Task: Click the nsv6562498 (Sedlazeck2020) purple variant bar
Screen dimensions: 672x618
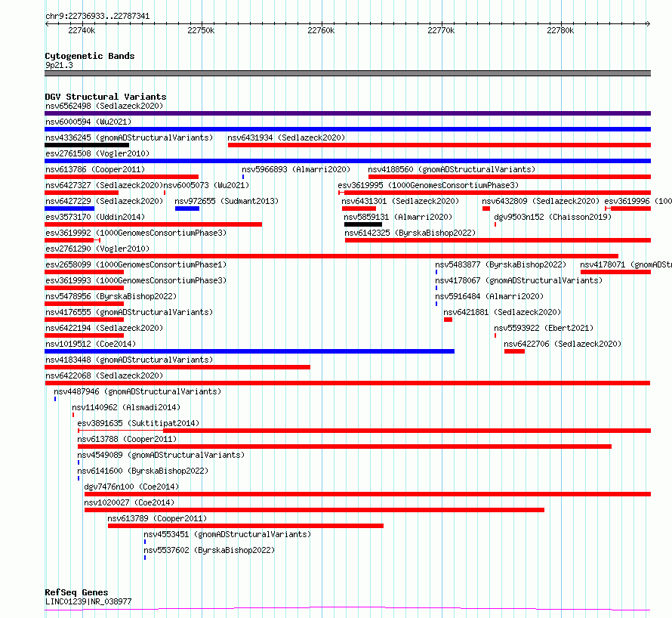Action: click(347, 113)
